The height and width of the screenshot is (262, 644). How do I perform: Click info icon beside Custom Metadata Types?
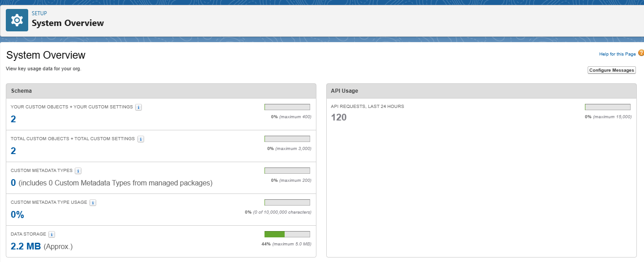tap(78, 171)
